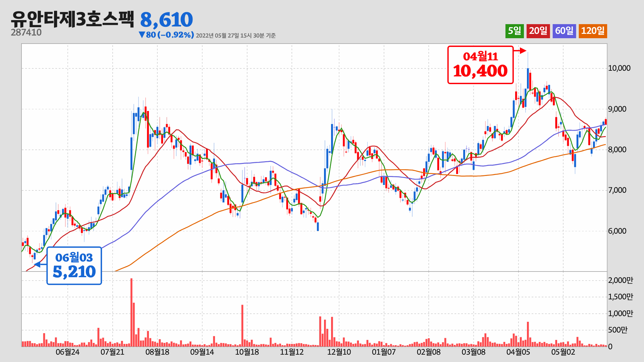The height and width of the screenshot is (362, 644).
Task: Click the price change ▼80 (-0.92%)
Action: 166,35
